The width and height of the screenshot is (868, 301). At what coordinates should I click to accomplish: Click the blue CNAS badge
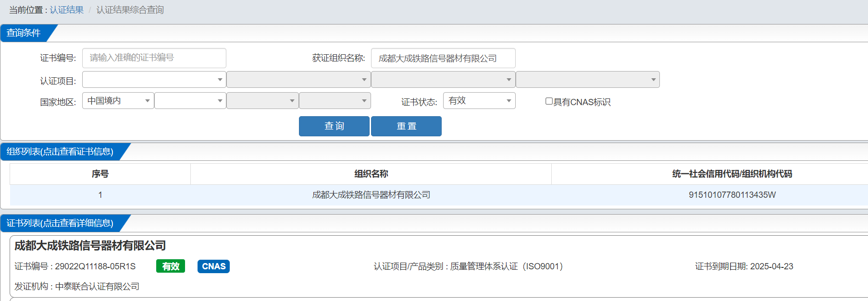click(213, 266)
